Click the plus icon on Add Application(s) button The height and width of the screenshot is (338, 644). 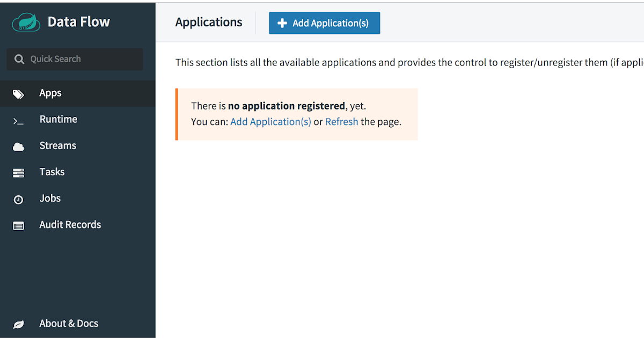tap(282, 23)
